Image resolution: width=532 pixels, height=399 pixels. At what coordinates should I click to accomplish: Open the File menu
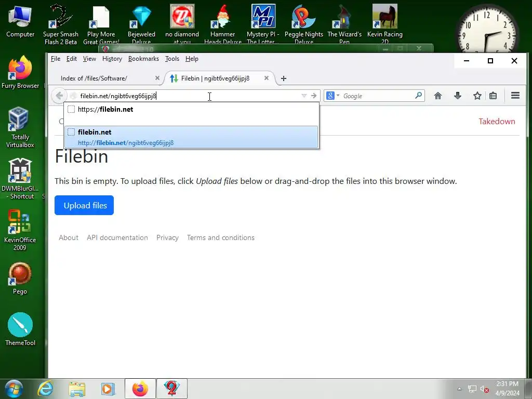coord(55,59)
